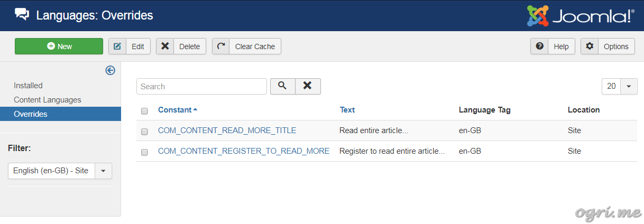Focus the Search input field

click(201, 86)
